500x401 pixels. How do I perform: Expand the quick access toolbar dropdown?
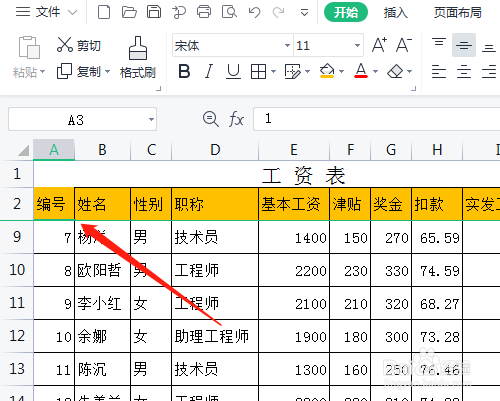[x=304, y=13]
